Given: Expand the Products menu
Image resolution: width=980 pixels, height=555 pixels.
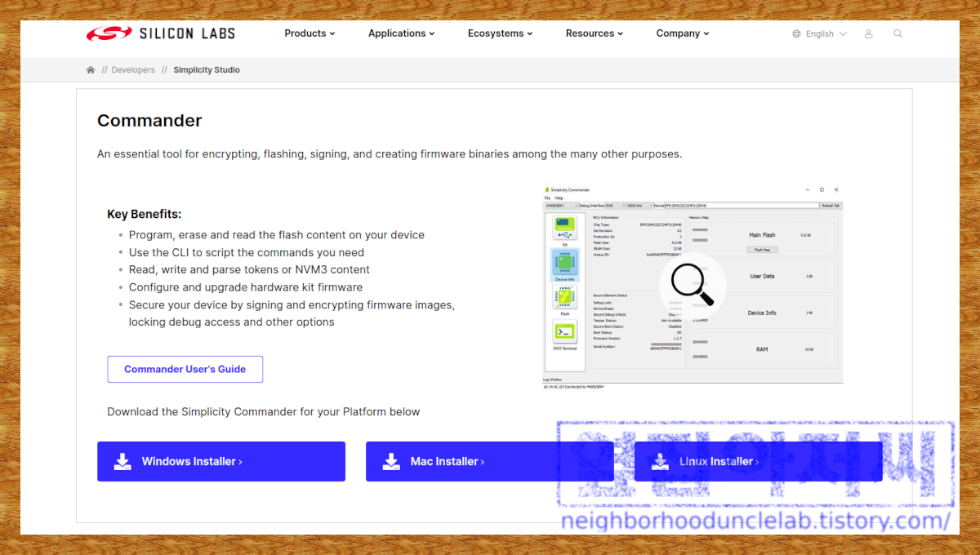Looking at the screenshot, I should pyautogui.click(x=310, y=33).
